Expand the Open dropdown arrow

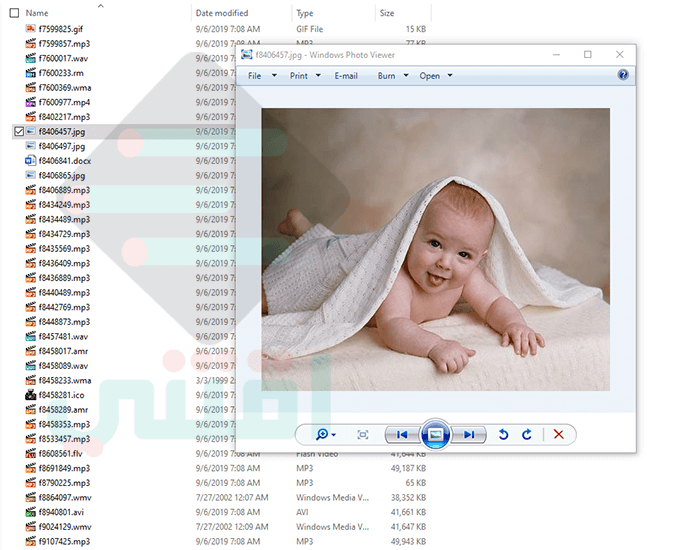[x=450, y=75]
